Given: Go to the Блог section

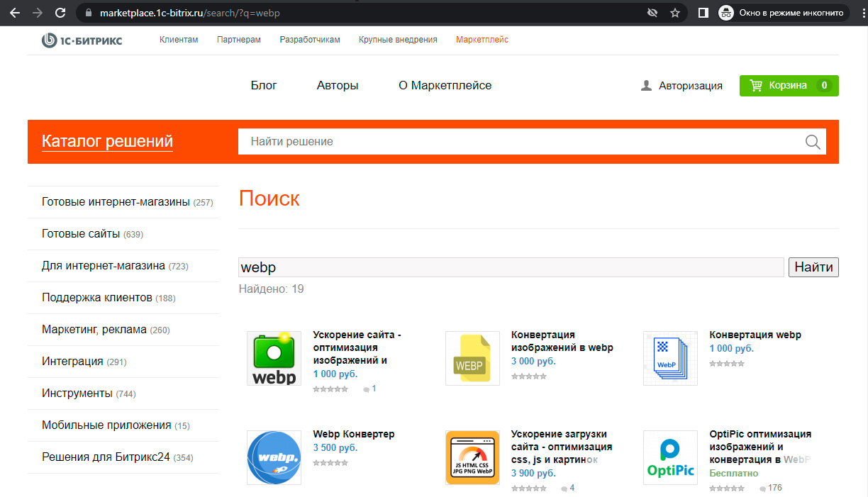Looking at the screenshot, I should [264, 85].
